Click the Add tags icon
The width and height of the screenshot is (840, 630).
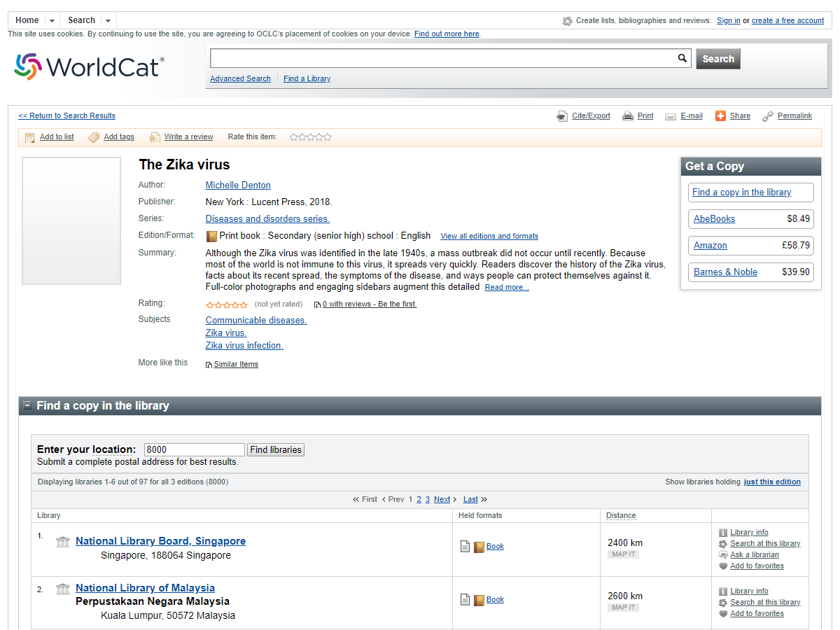coord(94,137)
